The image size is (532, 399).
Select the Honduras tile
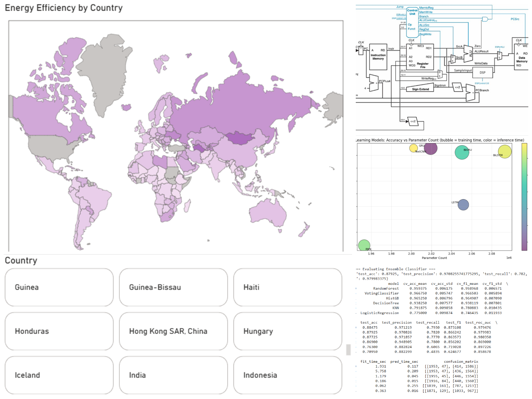point(59,331)
